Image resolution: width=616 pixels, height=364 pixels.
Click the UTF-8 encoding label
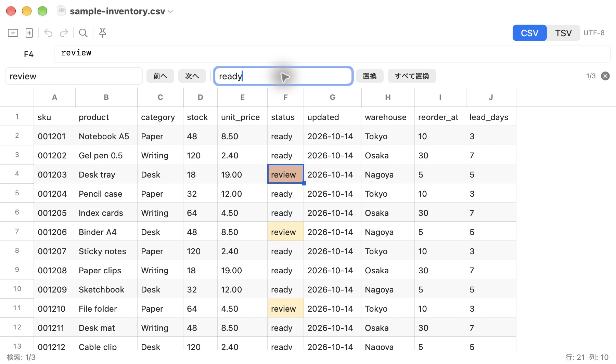594,33
